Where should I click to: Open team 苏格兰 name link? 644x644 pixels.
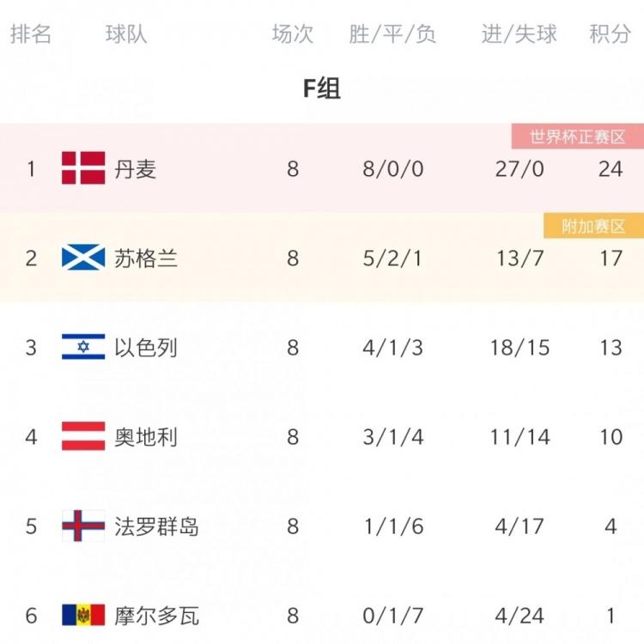coord(146,258)
